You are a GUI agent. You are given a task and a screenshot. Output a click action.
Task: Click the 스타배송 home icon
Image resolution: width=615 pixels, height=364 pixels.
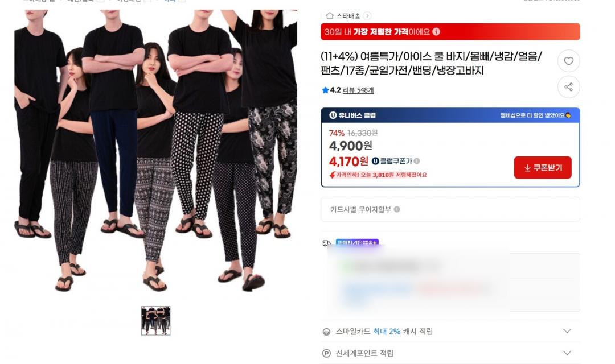pyautogui.click(x=330, y=16)
